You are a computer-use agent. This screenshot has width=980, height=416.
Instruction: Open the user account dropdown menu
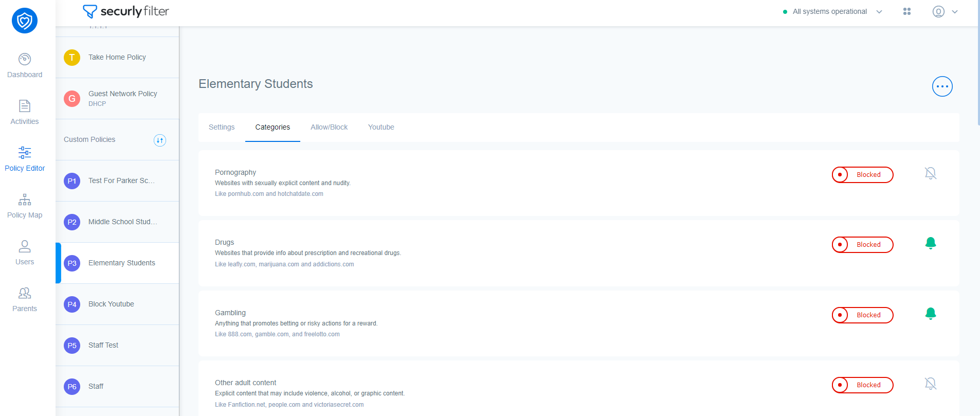pyautogui.click(x=945, y=11)
